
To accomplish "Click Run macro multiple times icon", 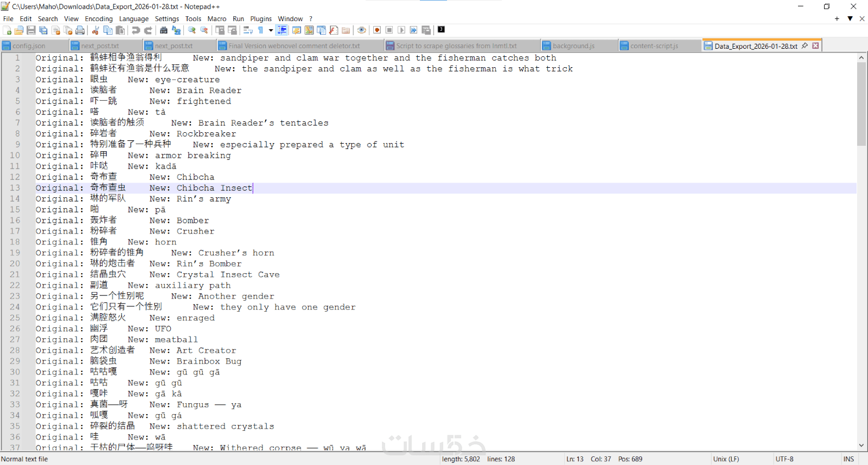I will 414,30.
